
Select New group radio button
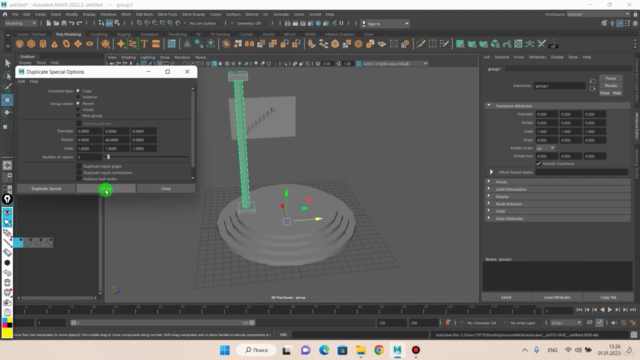point(78,116)
